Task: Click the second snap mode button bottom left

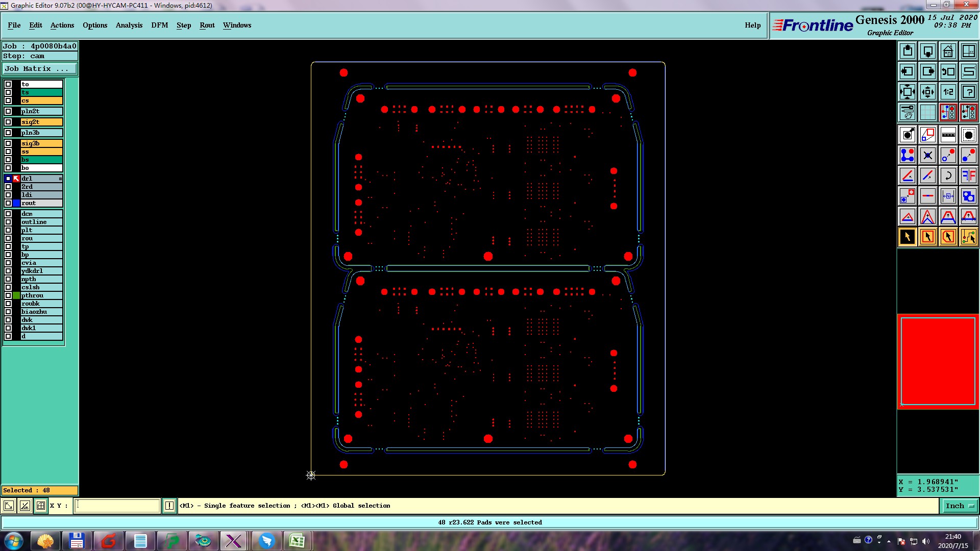Action: point(24,506)
